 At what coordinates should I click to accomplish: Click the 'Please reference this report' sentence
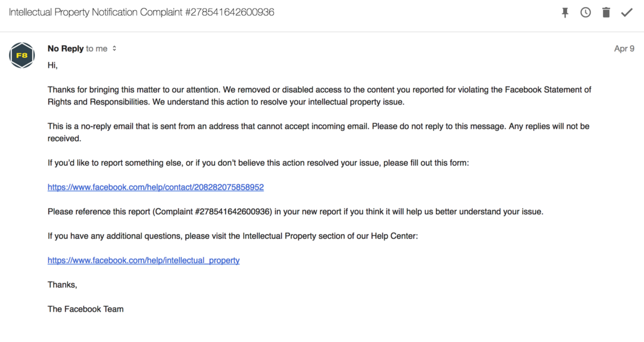(x=296, y=212)
